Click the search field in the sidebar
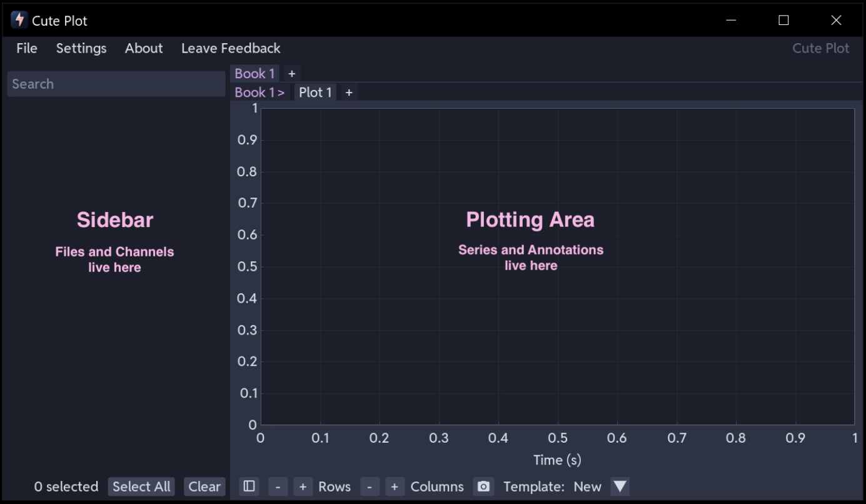This screenshot has width=866, height=504. pos(116,83)
